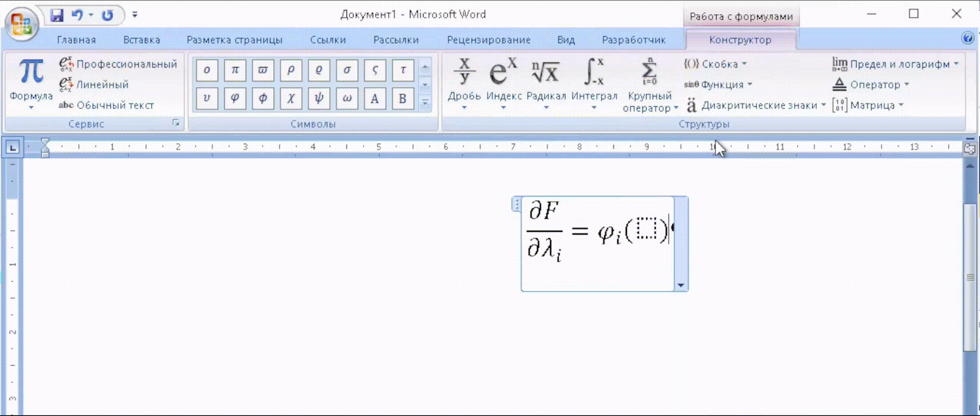Image resolution: width=980 pixels, height=416 pixels.
Task: Insert the phi (φ) symbol
Action: [235, 99]
